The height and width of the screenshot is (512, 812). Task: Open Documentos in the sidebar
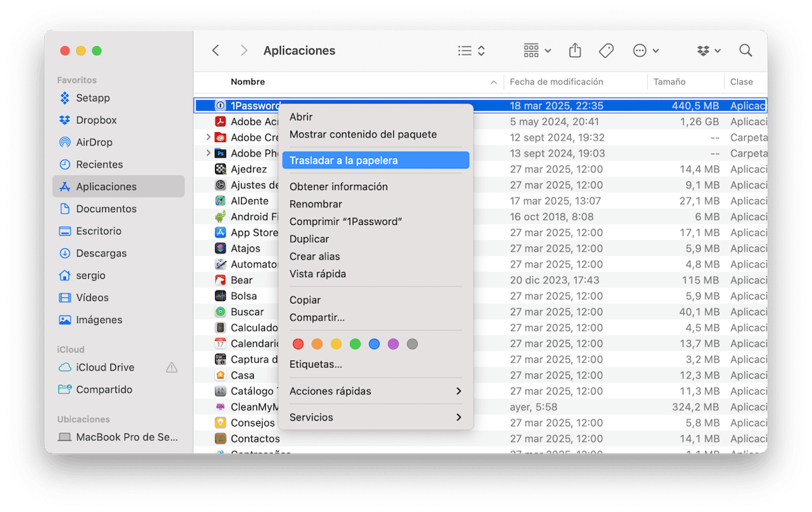(x=118, y=209)
